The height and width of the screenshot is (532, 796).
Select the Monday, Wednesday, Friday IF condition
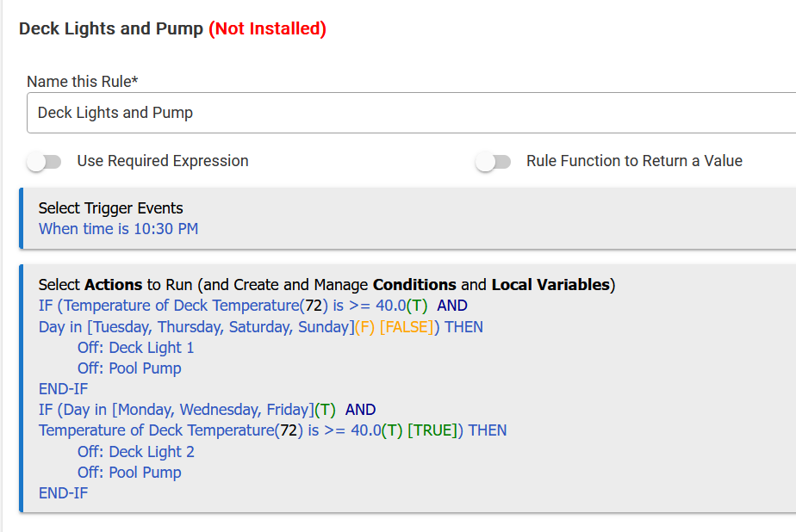207,410
